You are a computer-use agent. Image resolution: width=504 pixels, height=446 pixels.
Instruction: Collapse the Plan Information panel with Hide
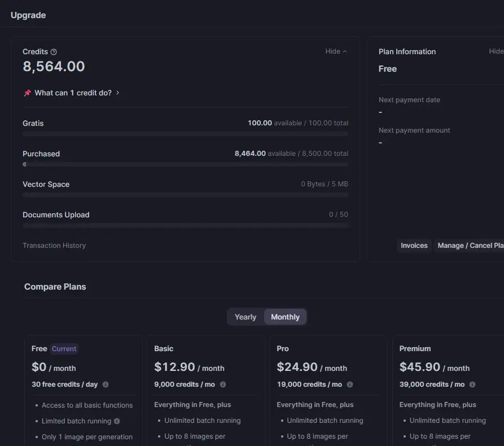tap(496, 51)
